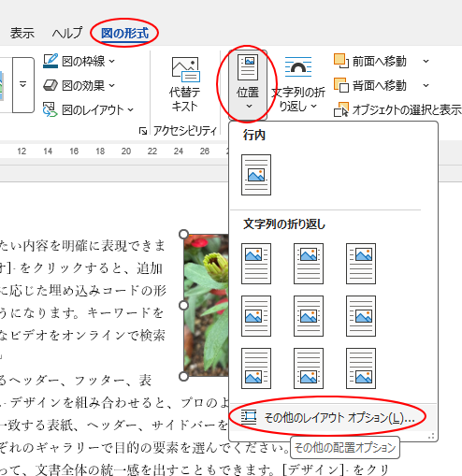Image resolution: width=462 pixels, height=476 pixels.
Task: Click 背面へ移動 button
Action: [370, 85]
